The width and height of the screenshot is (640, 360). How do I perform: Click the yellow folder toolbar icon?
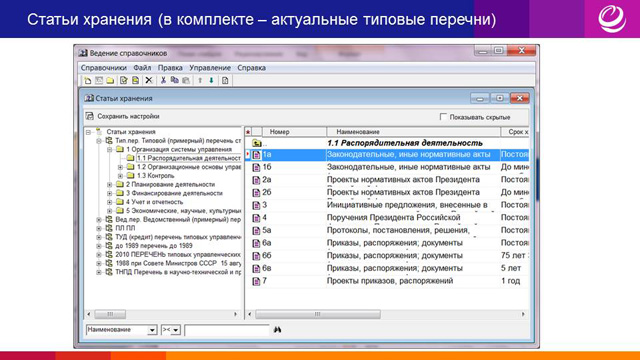pyautogui.click(x=110, y=80)
